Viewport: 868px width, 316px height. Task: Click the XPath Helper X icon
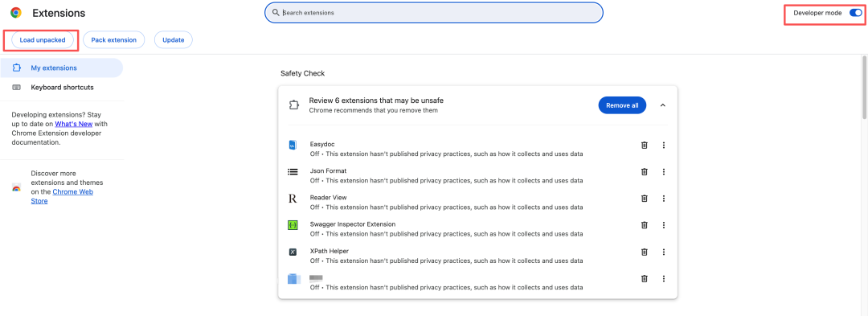(293, 252)
